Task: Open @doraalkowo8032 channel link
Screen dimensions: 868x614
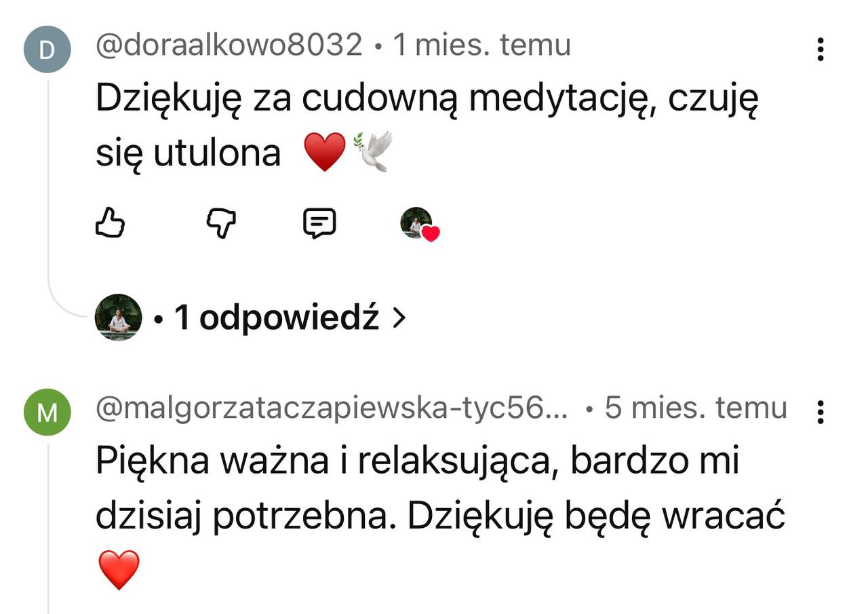Action: tap(229, 45)
